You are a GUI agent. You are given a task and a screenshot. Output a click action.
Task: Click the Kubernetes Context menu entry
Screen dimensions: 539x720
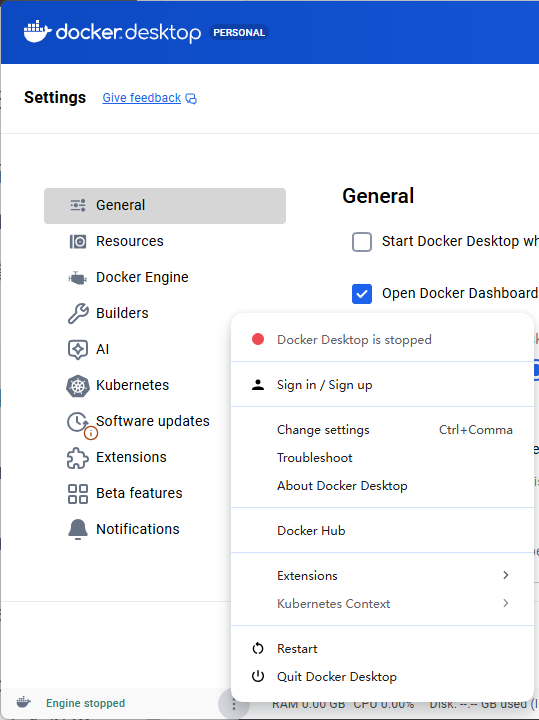(382, 603)
